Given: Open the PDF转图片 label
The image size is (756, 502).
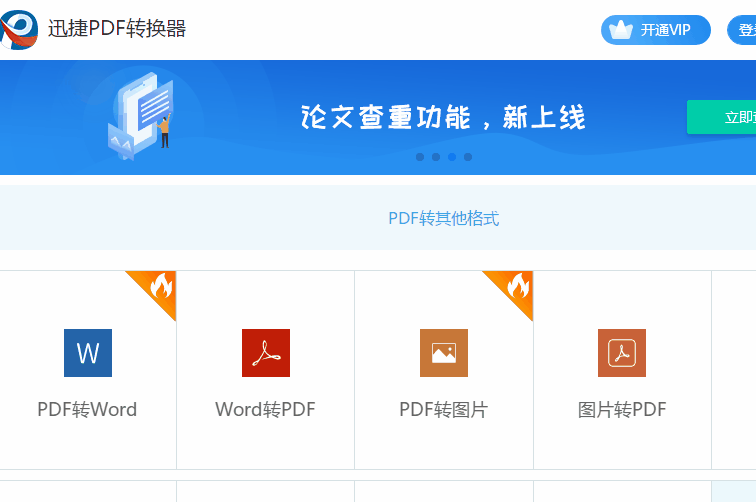Looking at the screenshot, I should tap(444, 409).
